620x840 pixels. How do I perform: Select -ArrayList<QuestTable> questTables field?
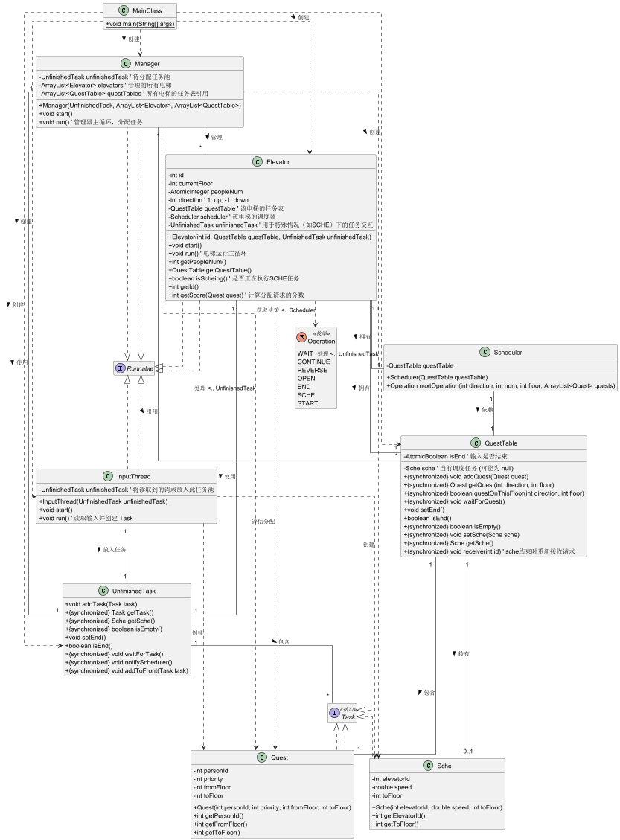[x=124, y=93]
